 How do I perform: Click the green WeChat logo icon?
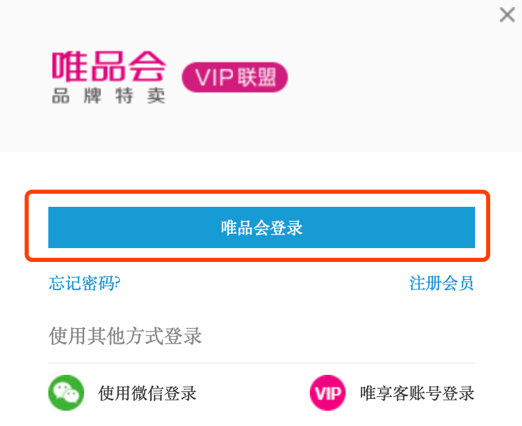point(66,393)
